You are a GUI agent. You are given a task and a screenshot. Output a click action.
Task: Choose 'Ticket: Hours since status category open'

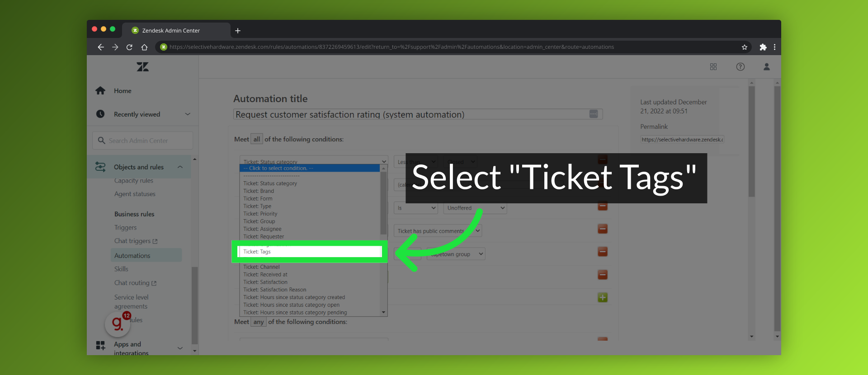tap(310, 305)
